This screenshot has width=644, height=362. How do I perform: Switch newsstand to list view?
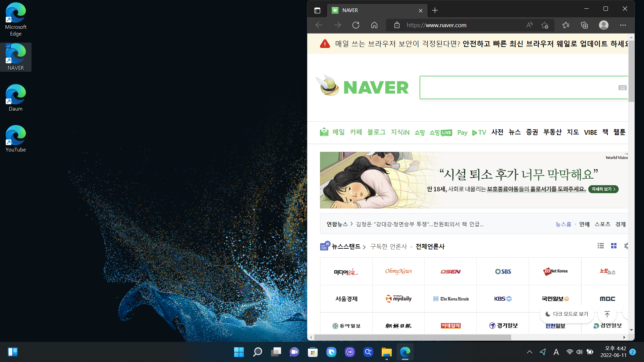coord(601,246)
